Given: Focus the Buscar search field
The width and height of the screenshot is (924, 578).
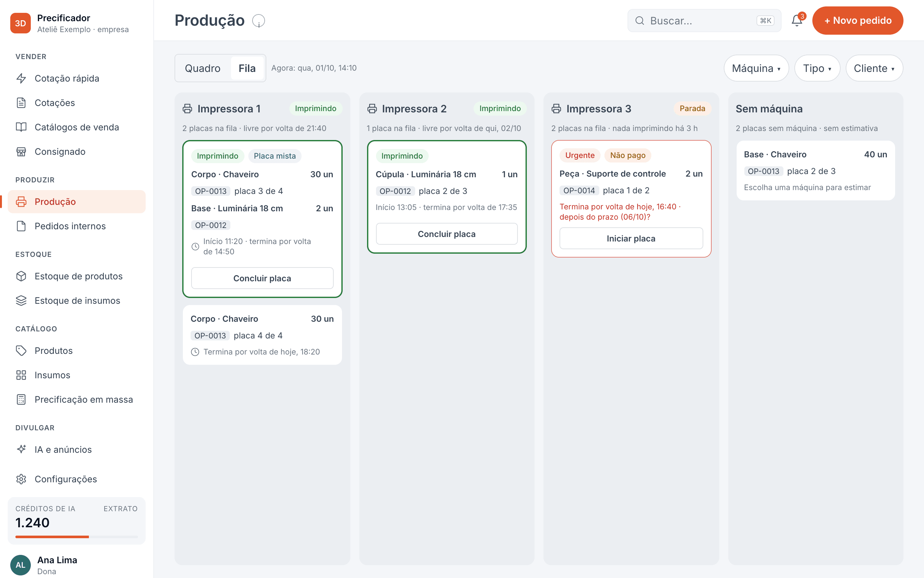Looking at the screenshot, I should coord(705,21).
